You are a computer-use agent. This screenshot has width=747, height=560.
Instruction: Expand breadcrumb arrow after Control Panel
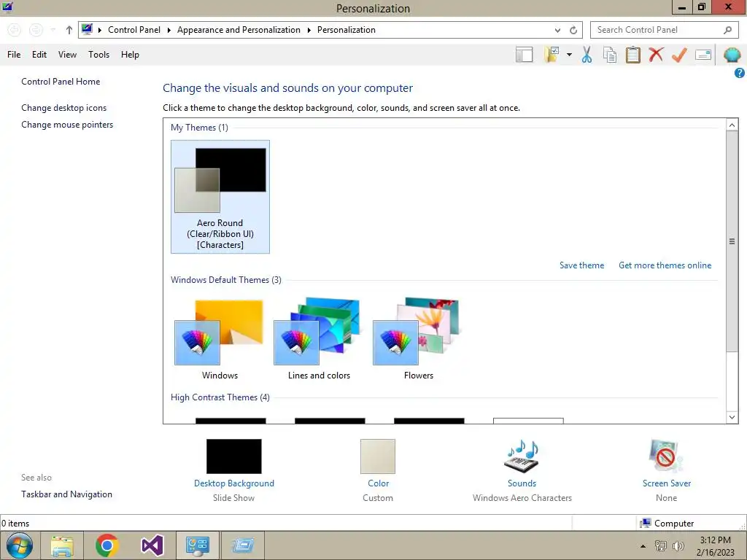tap(169, 30)
